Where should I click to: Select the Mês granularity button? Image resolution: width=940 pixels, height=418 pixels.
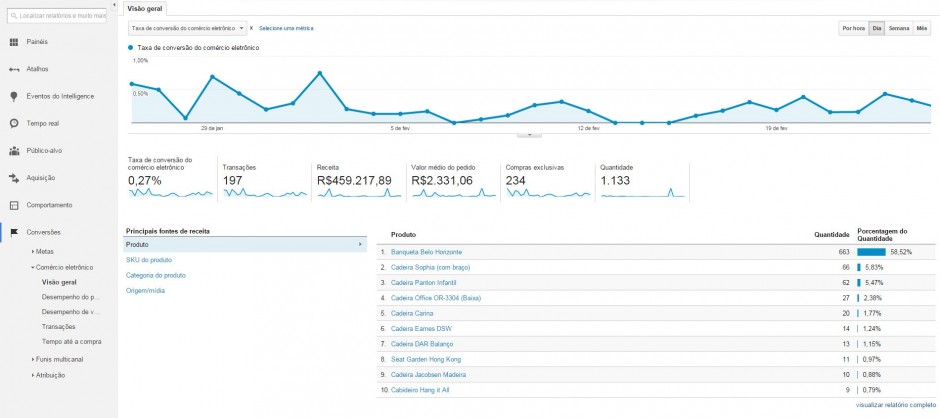coord(921,29)
